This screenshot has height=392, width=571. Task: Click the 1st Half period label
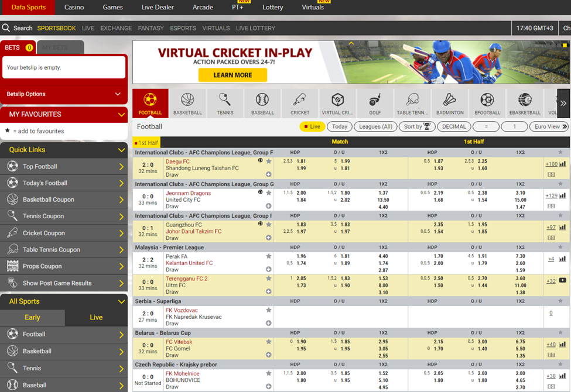click(148, 143)
